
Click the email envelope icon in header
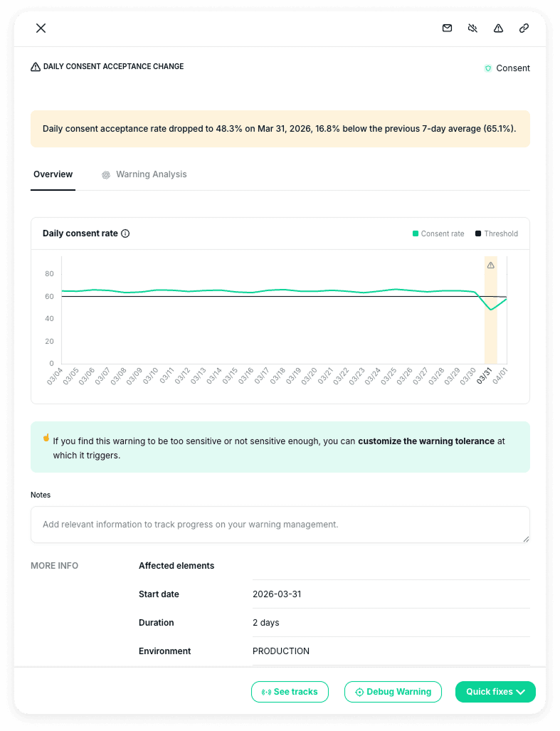[x=447, y=28]
